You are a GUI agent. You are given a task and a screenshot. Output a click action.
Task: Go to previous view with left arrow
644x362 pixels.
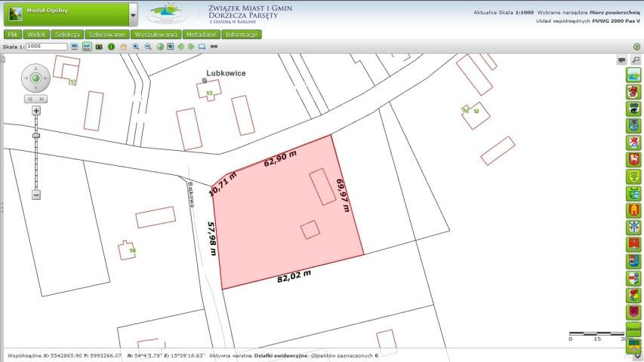pos(180,47)
